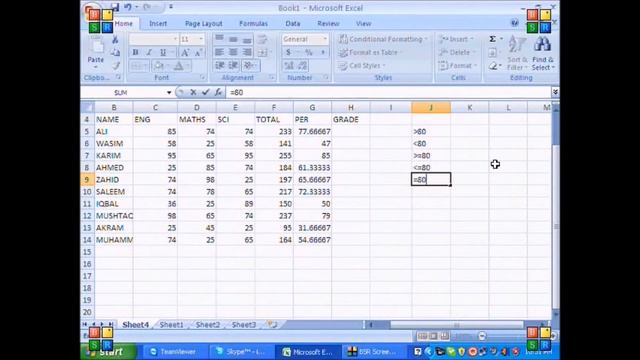Open Excel Help question mark icon
Image resolution: width=640 pixels, height=360 pixels.
(515, 23)
